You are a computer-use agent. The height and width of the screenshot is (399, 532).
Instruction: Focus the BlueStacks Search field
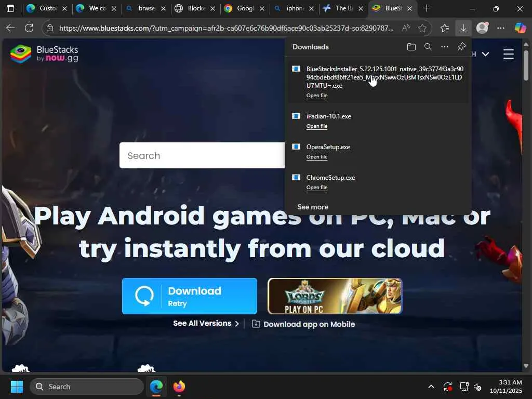202,155
